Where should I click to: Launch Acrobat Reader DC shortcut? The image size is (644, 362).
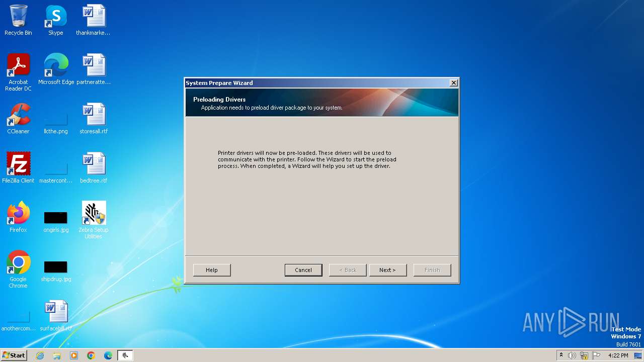[18, 72]
